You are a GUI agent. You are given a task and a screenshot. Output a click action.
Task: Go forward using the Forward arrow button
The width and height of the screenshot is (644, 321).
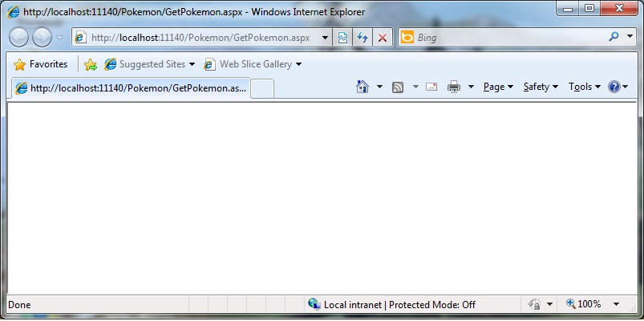click(42, 38)
